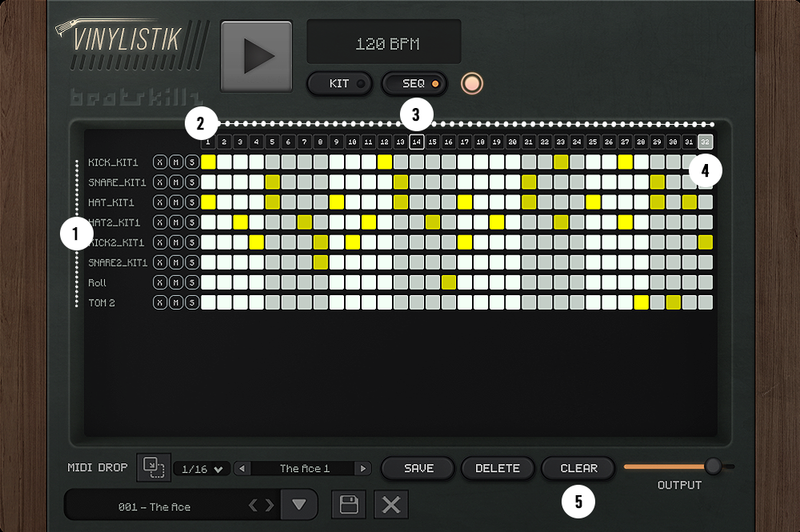Click the round orange record indicator
The width and height of the screenshot is (800, 532).
[472, 83]
